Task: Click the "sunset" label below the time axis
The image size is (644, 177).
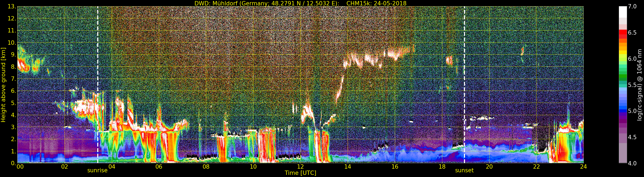Action: [464, 171]
